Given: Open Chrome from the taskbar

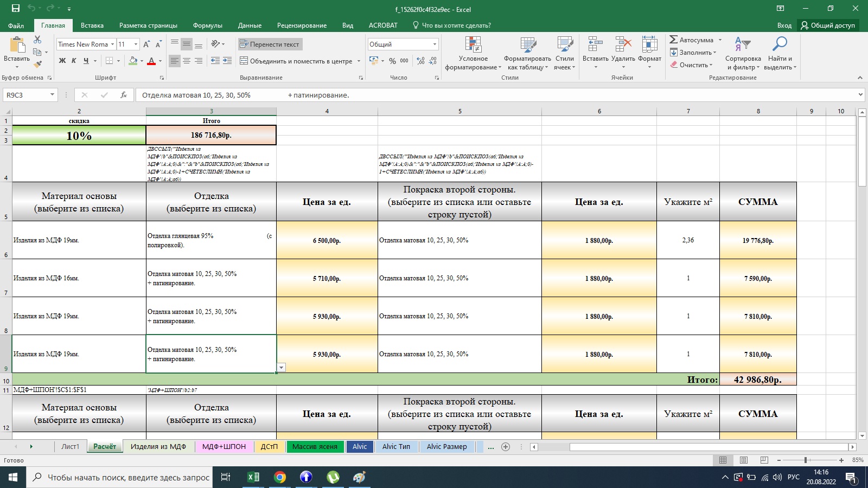Looking at the screenshot, I should click(280, 477).
